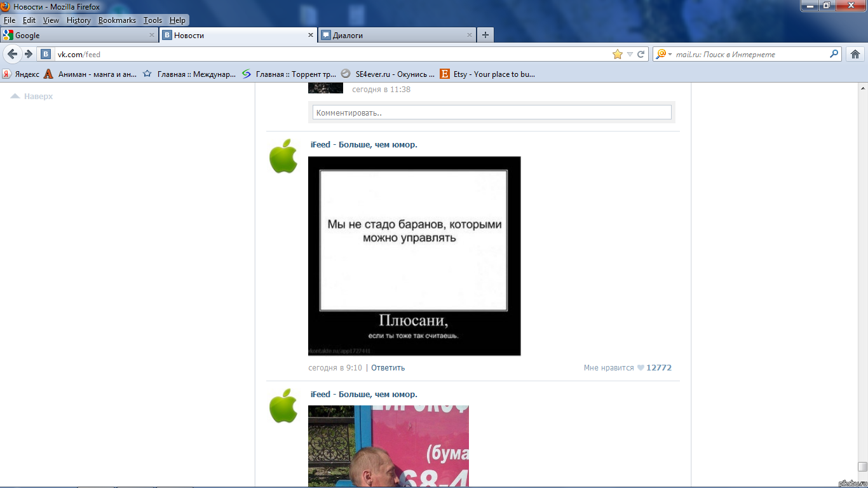Image resolution: width=868 pixels, height=488 pixels.
Task: Open the demotivator image thumbnail
Action: [x=414, y=256]
